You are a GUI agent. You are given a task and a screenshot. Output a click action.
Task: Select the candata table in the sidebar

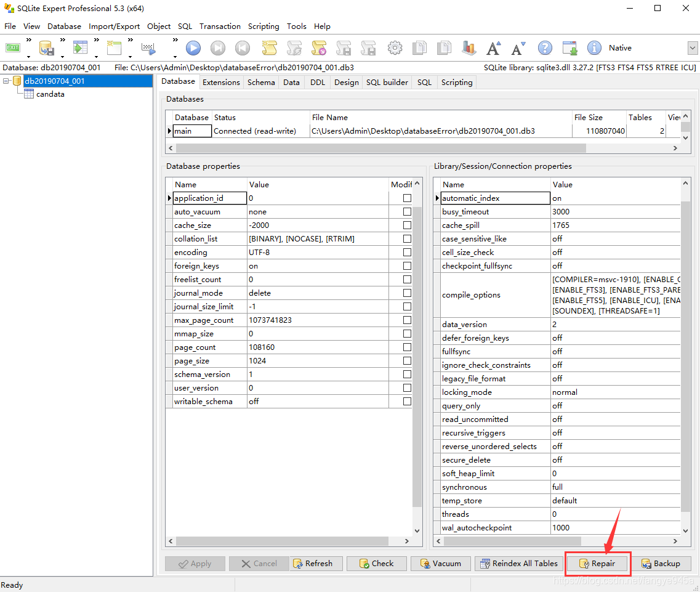pyautogui.click(x=49, y=94)
